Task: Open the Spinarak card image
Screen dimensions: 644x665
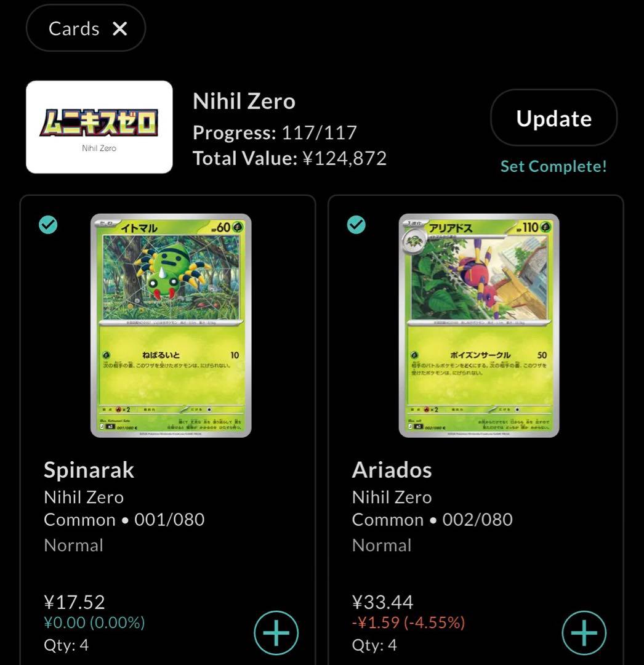Action: click(171, 326)
